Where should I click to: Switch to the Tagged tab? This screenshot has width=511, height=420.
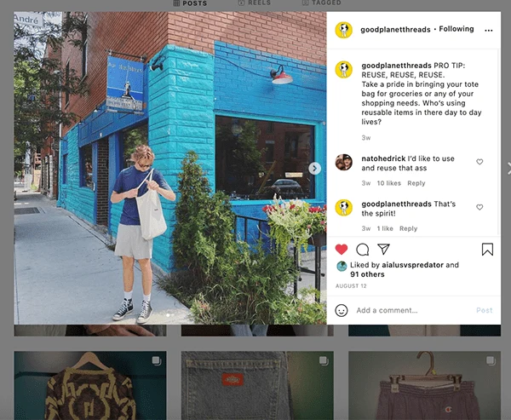point(321,3)
